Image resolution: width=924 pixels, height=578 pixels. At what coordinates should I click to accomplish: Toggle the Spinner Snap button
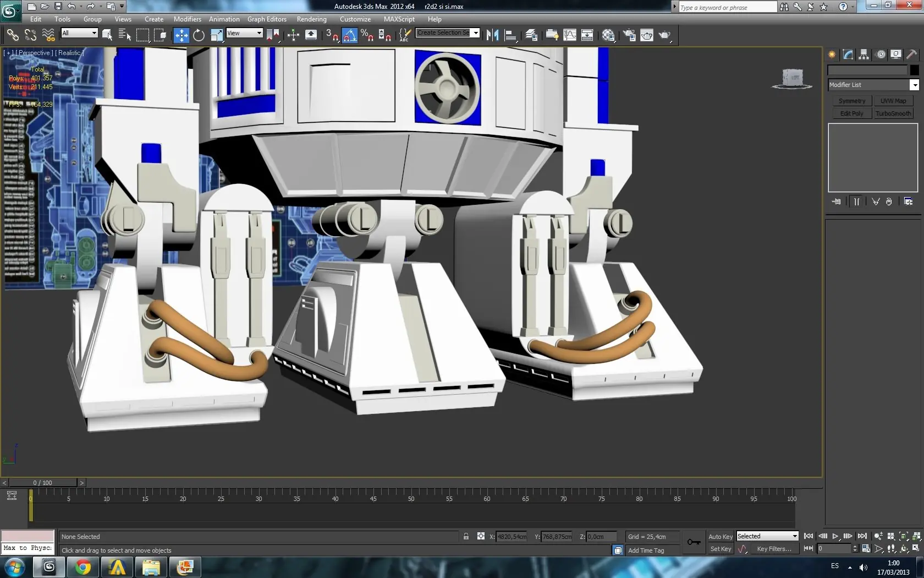pos(385,35)
